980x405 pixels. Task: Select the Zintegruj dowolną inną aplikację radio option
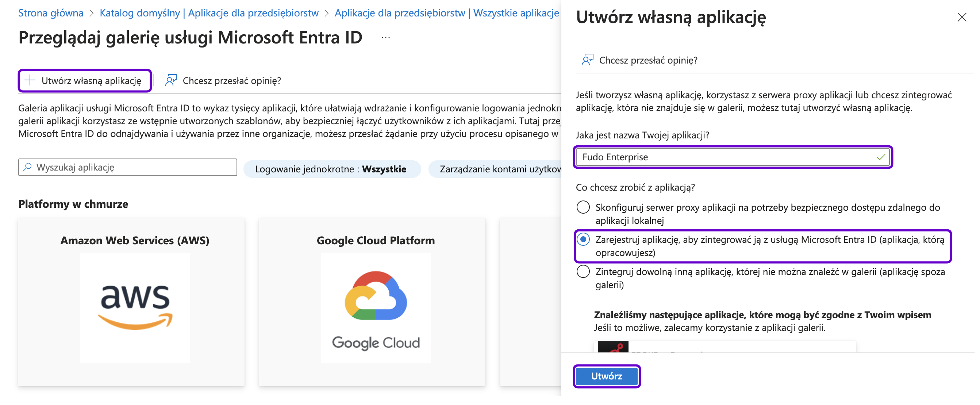(x=583, y=272)
